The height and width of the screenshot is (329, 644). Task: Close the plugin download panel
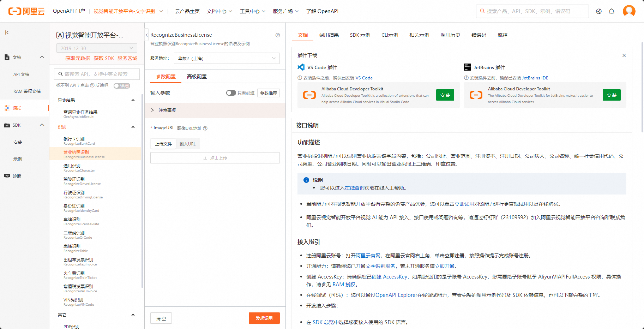624,55
